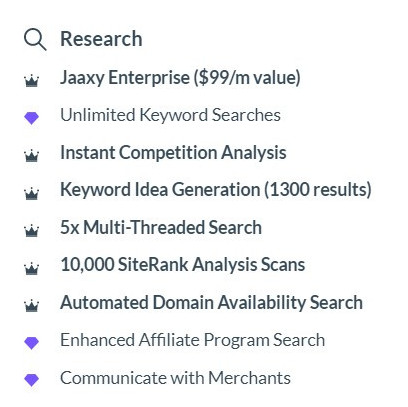Viewport: 408px width, 407px height.
Task: Open Automated Domain Availability Search item
Action: [x=211, y=303]
